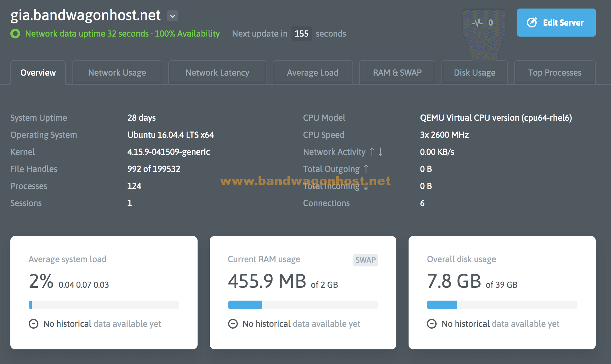
Task: View the Top Processes tab
Action: 554,73
